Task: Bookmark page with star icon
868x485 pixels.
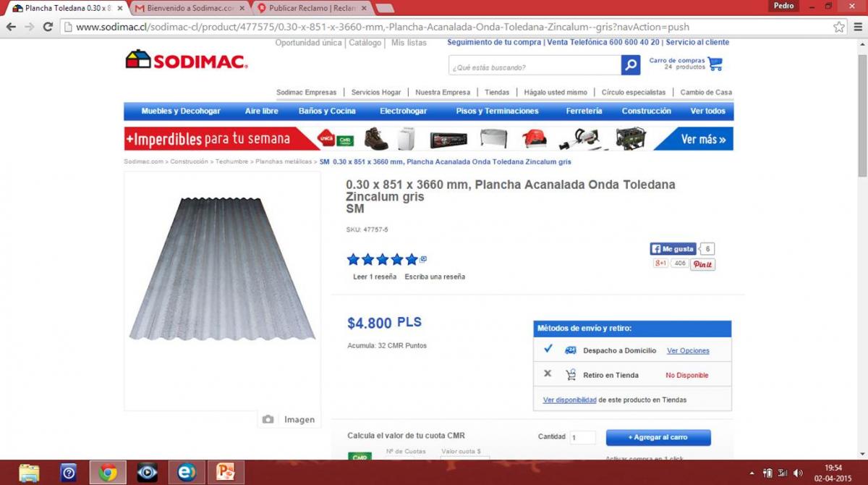Action: 838,27
